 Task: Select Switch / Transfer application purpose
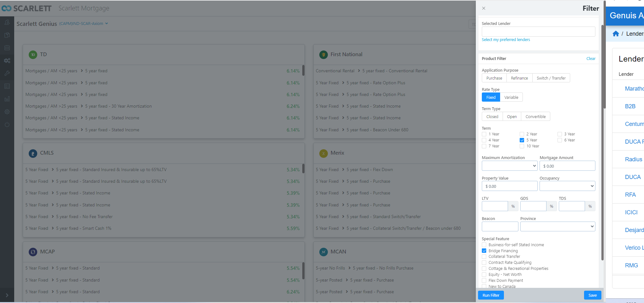[551, 78]
